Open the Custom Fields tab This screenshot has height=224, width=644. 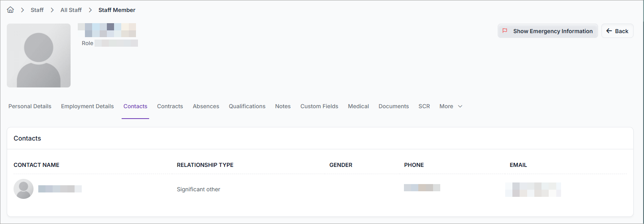click(319, 106)
